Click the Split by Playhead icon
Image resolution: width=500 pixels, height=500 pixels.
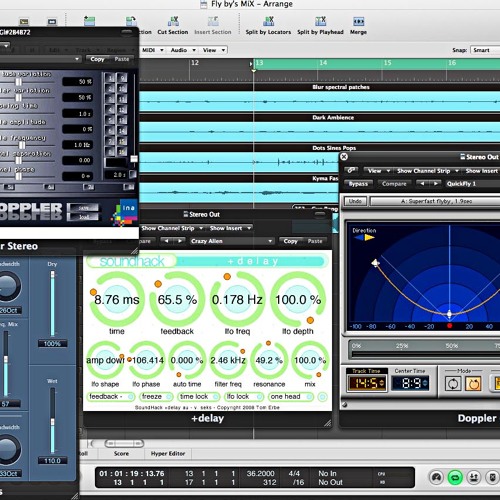point(320,22)
